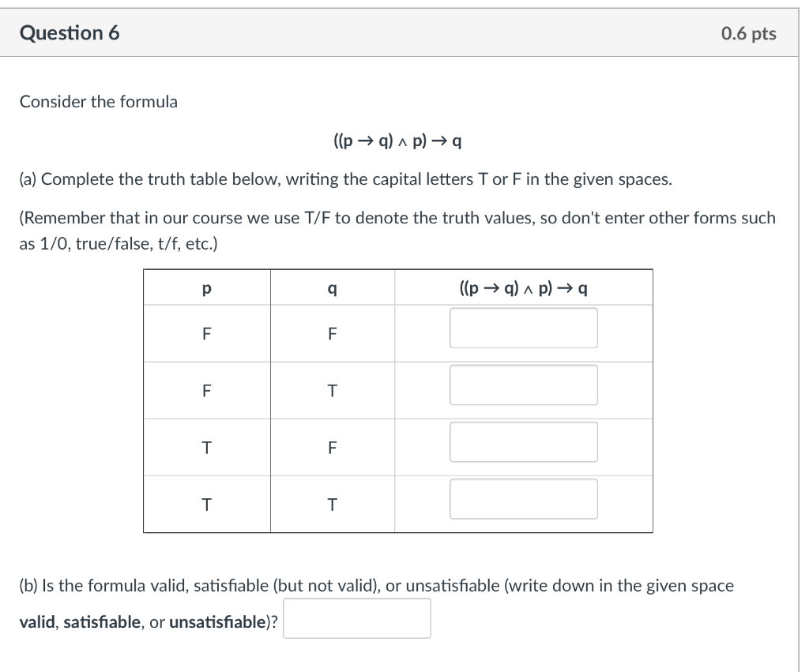
Task: Click the answer box for row F F
Action: pyautogui.click(x=524, y=328)
